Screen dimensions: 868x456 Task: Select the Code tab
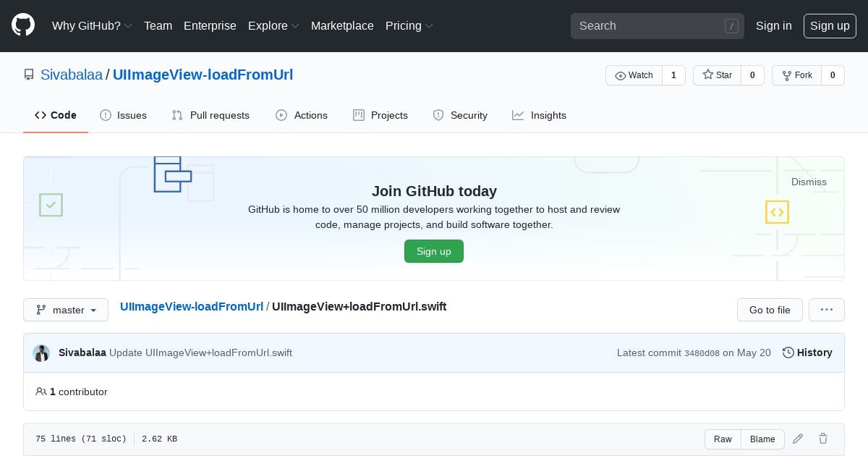coord(56,115)
